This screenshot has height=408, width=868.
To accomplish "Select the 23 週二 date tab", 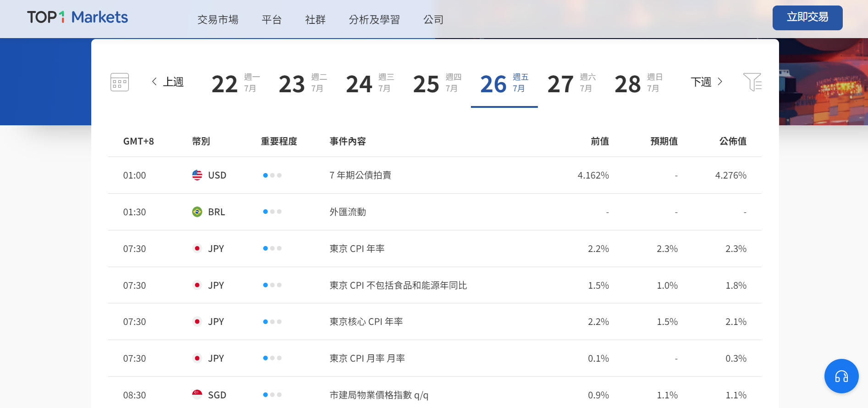I will [303, 84].
